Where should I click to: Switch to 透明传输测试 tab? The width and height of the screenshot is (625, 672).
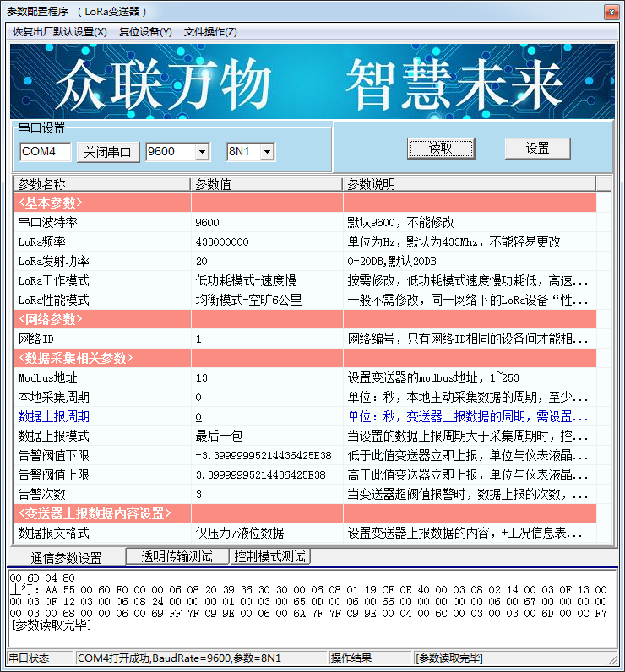177,556
